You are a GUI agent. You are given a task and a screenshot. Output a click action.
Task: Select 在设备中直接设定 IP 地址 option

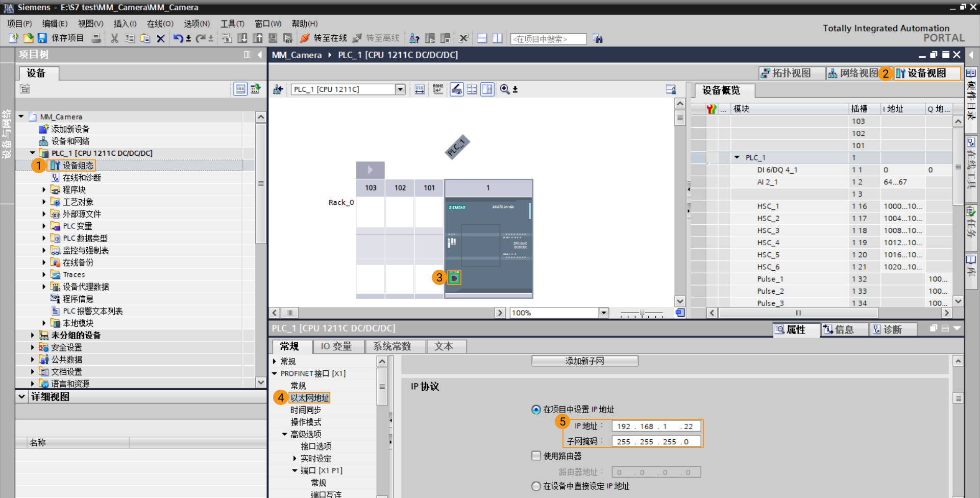[535, 486]
